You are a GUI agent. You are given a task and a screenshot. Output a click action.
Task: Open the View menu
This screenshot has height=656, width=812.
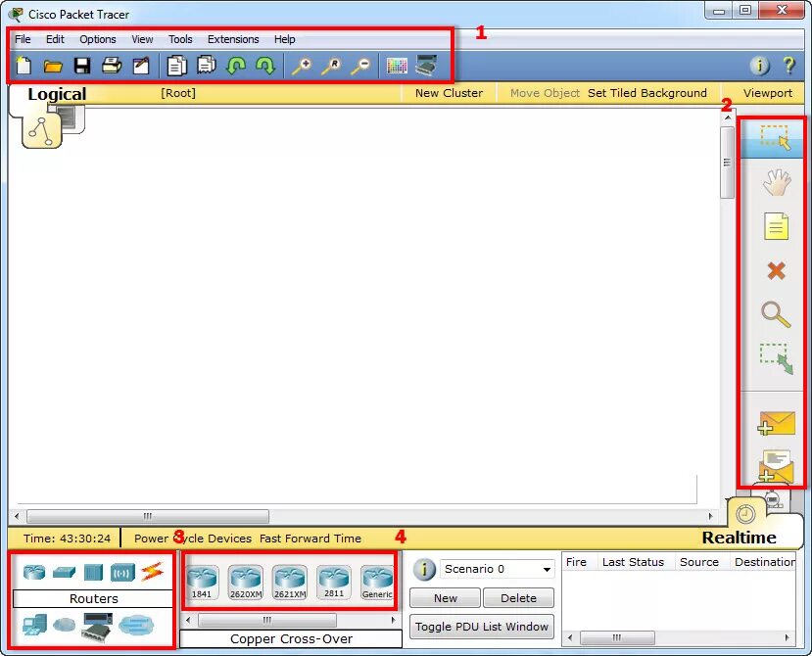pyautogui.click(x=142, y=39)
